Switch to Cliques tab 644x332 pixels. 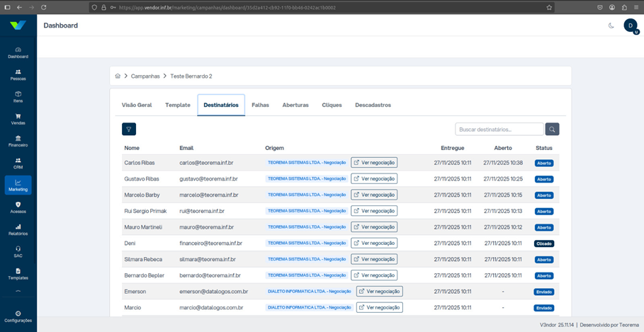pyautogui.click(x=332, y=105)
